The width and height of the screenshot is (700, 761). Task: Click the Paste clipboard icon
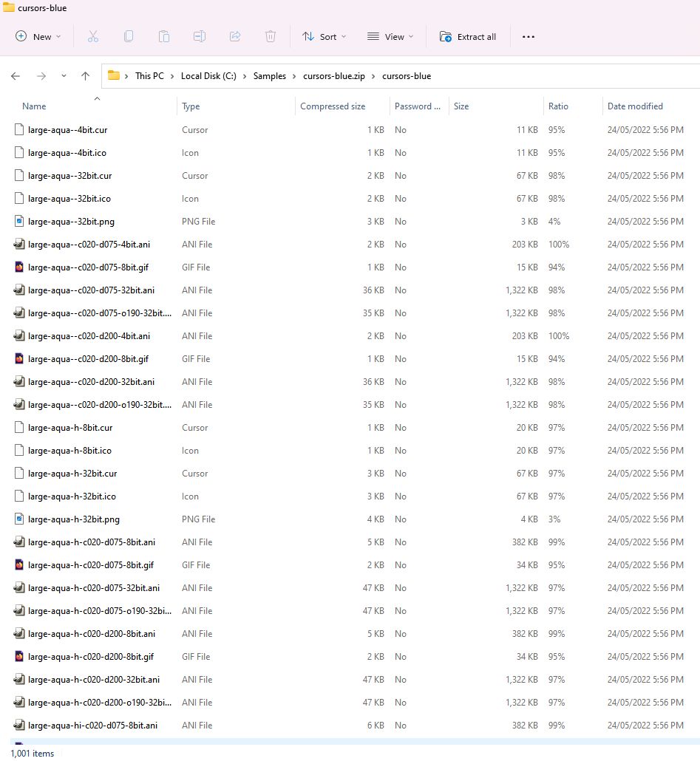pyautogui.click(x=164, y=36)
